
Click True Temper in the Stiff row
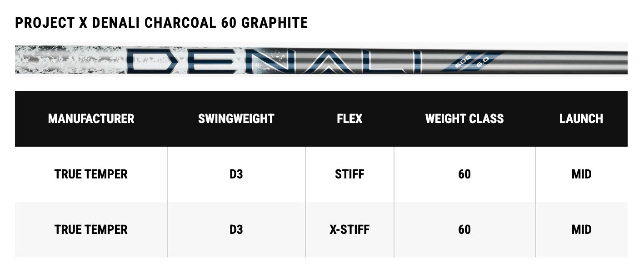pos(91,174)
